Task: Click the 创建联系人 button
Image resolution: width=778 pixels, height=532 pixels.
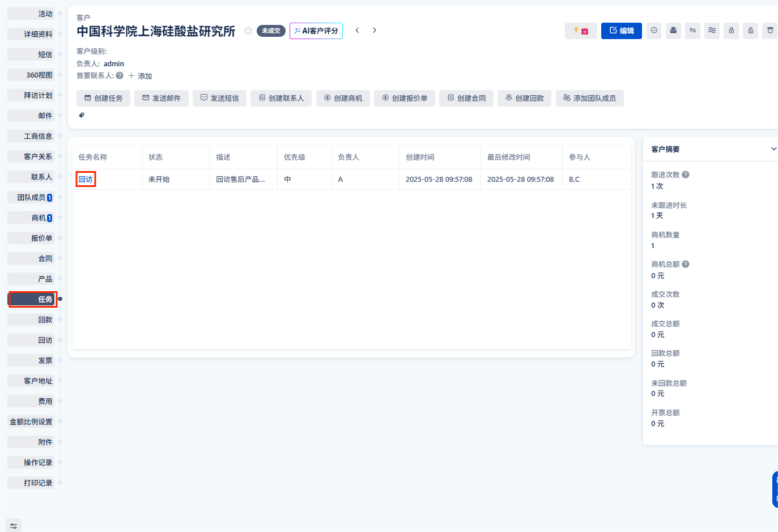Action: point(281,98)
